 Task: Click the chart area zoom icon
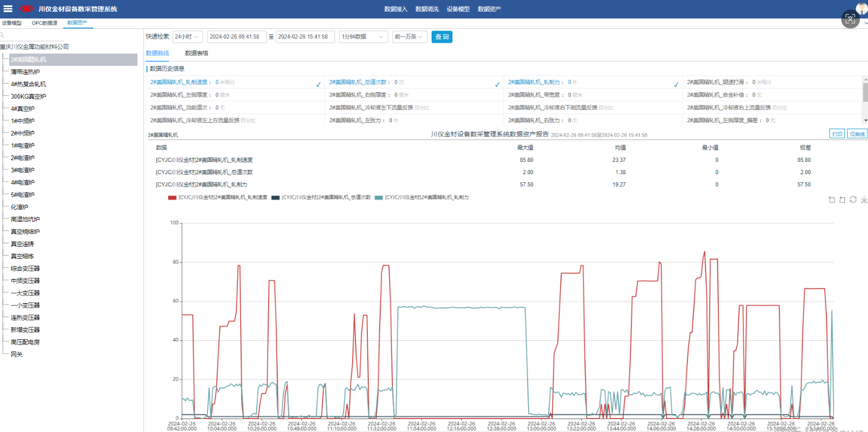(832, 200)
